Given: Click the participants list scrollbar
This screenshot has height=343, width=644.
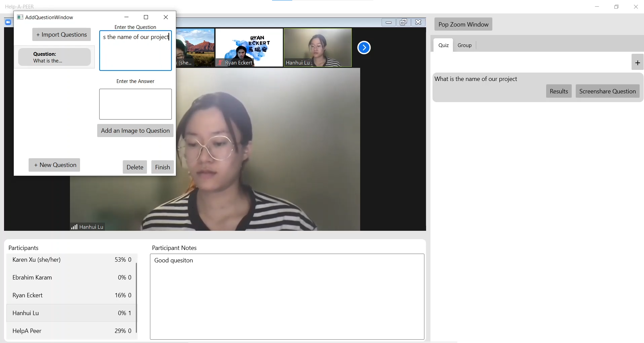Looking at the screenshot, I should pos(136,298).
